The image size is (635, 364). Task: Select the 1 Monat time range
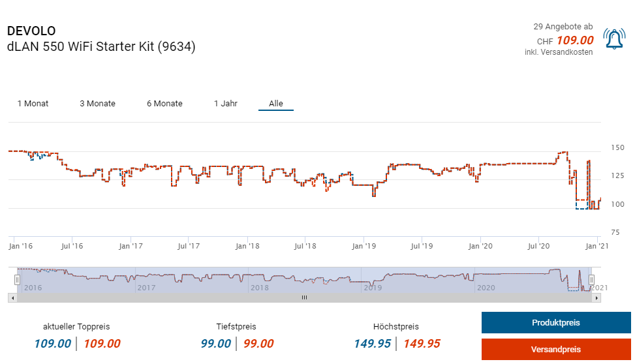point(33,104)
